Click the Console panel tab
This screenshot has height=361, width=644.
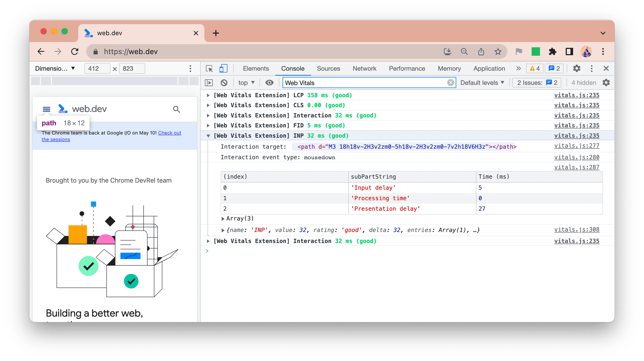tap(293, 68)
